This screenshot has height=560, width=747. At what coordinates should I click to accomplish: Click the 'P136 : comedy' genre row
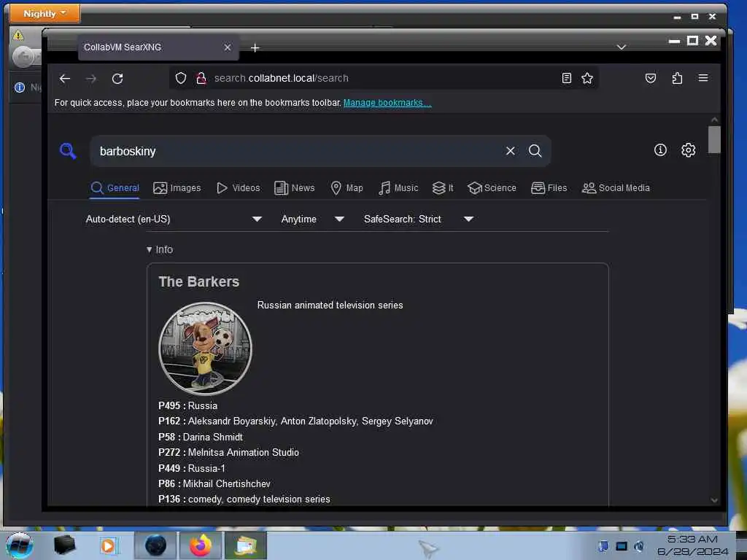(x=244, y=499)
